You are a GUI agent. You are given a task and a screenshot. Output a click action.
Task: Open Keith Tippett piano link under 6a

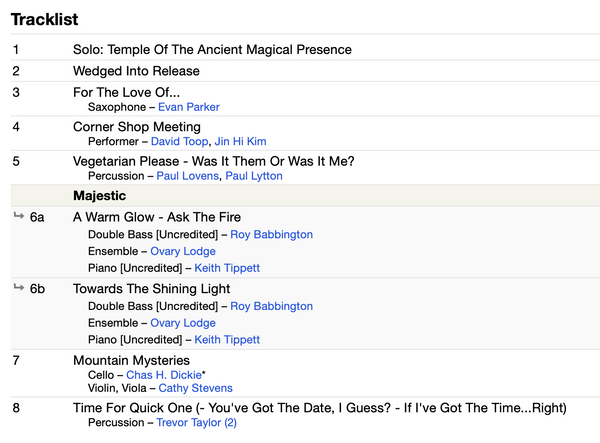click(227, 268)
